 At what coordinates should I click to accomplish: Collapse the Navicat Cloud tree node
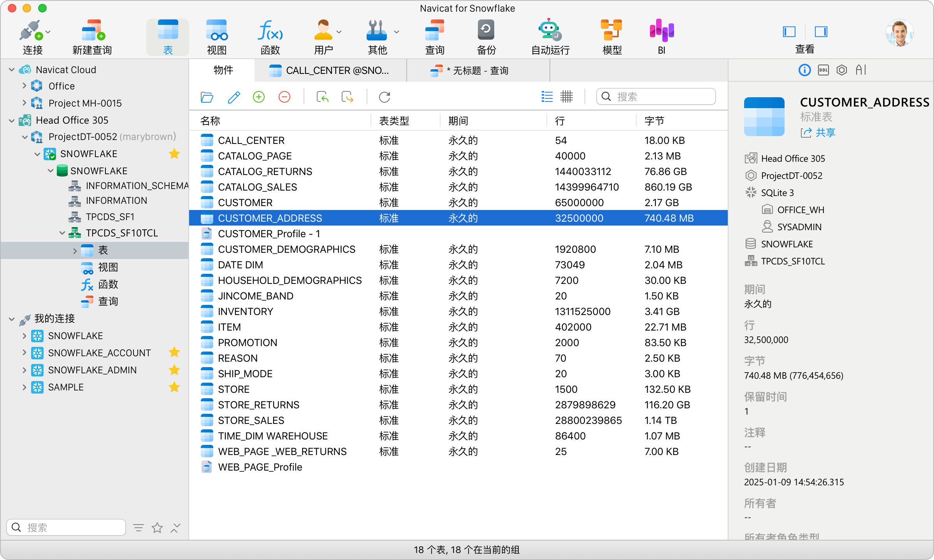tap(12, 70)
